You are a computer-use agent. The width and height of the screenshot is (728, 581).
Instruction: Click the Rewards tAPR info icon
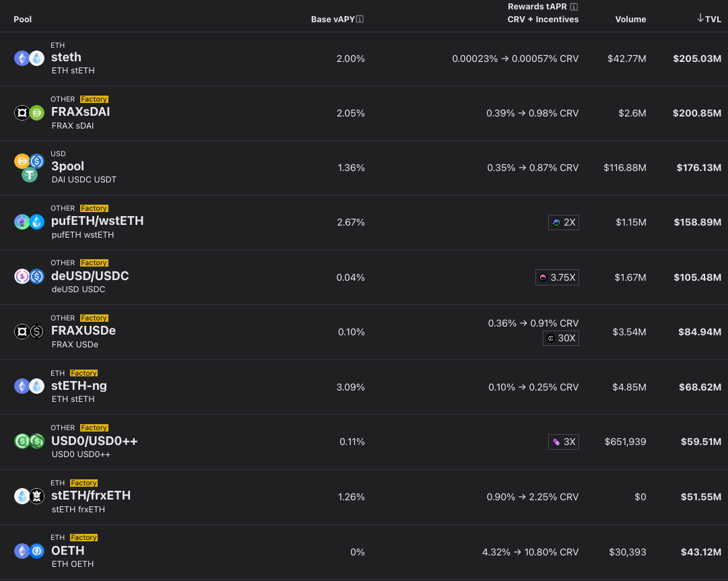574,7
